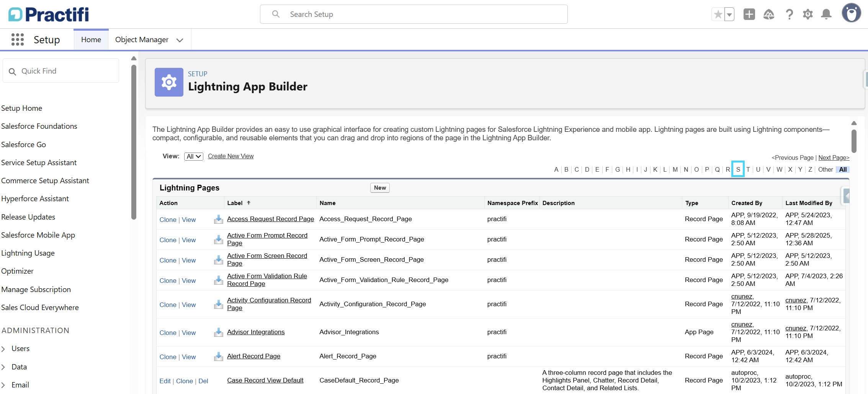Open Lightning Usage in sidebar
The image size is (868, 394).
(28, 253)
